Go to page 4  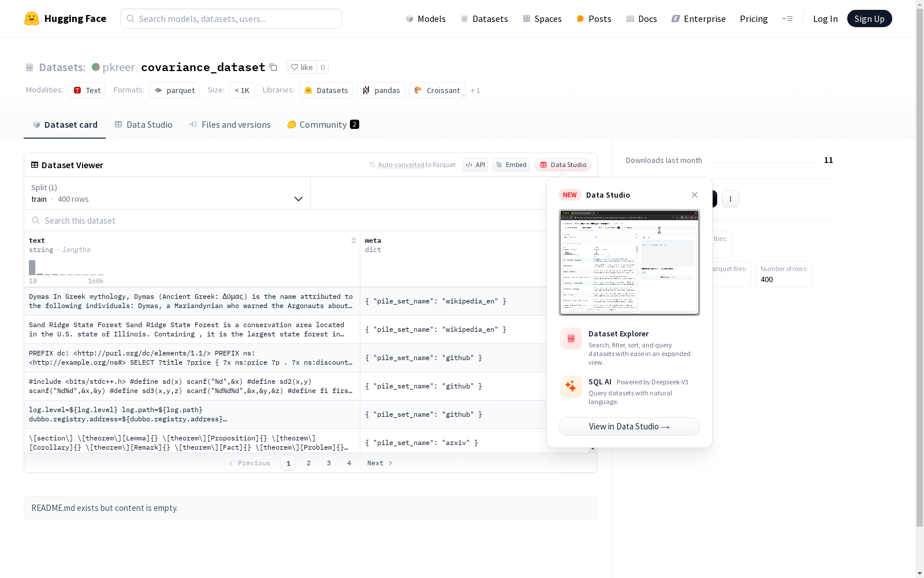[x=349, y=463]
